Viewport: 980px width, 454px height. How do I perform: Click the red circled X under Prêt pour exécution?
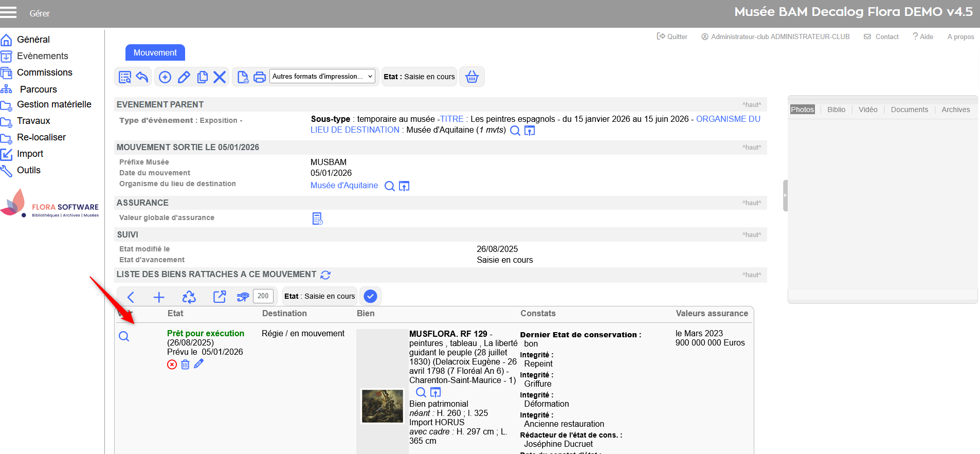point(172,365)
